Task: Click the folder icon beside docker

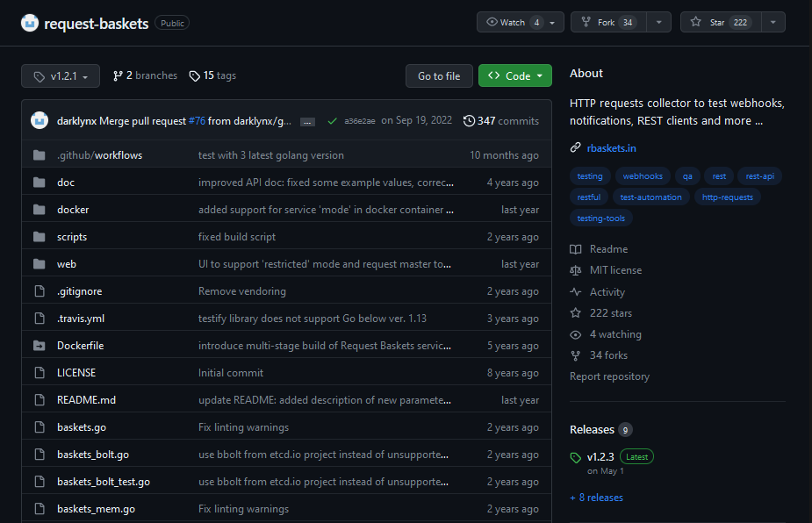Action: (40, 210)
